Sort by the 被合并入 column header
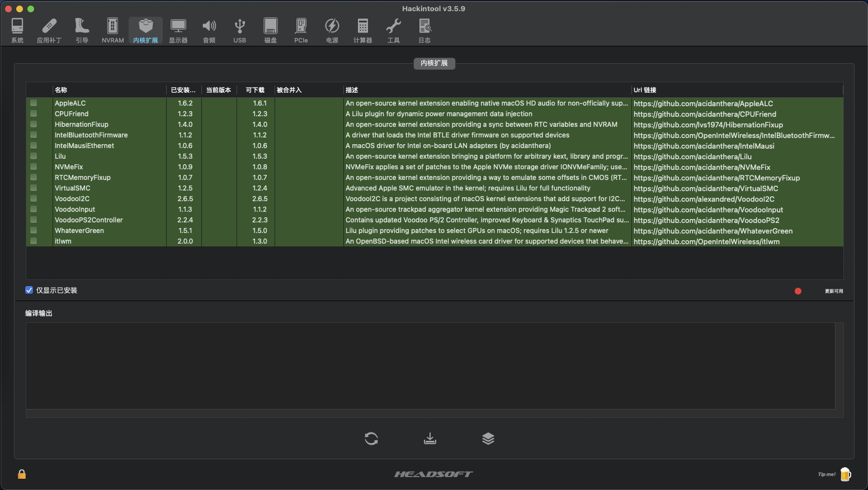Viewport: 868px width, 490px height. click(x=309, y=90)
